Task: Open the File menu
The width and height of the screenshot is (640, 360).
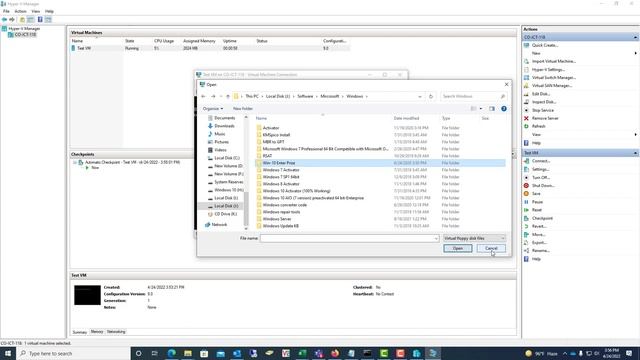Action: tap(6, 11)
